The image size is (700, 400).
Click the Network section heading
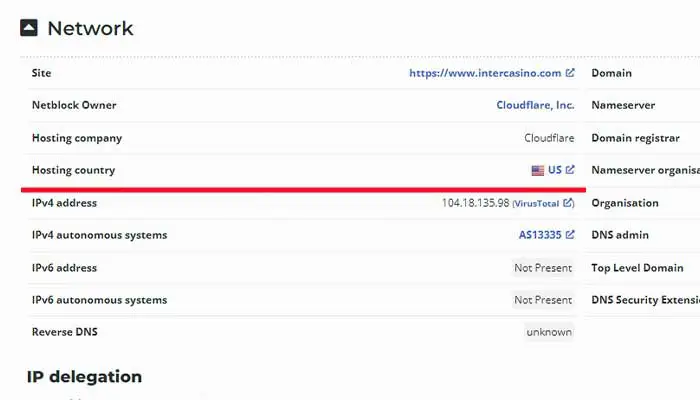pos(90,28)
